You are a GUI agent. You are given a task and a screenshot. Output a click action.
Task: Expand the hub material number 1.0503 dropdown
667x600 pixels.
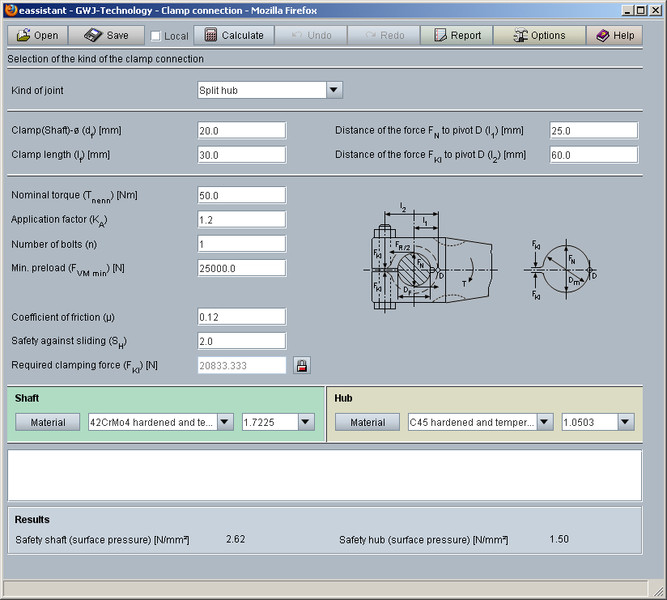(625, 423)
